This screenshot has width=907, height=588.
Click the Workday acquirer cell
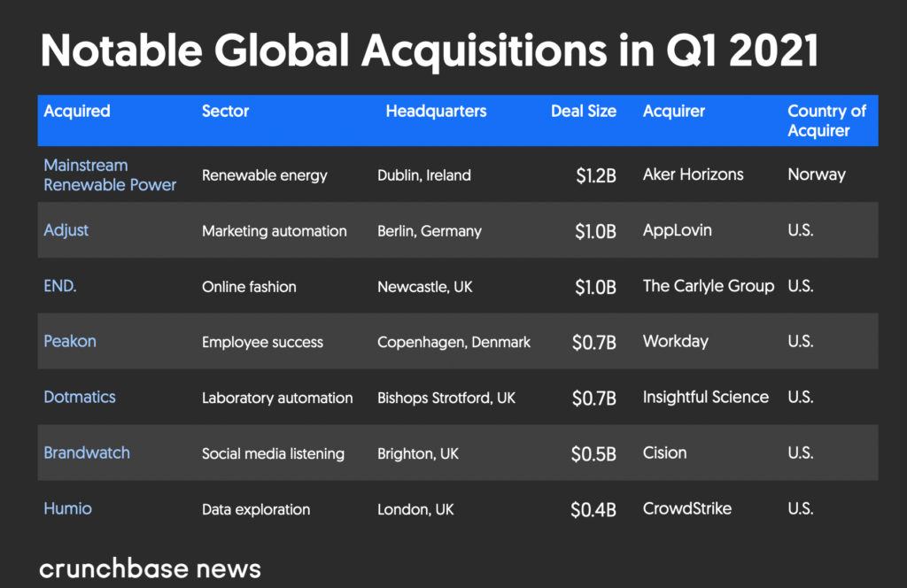(x=675, y=341)
